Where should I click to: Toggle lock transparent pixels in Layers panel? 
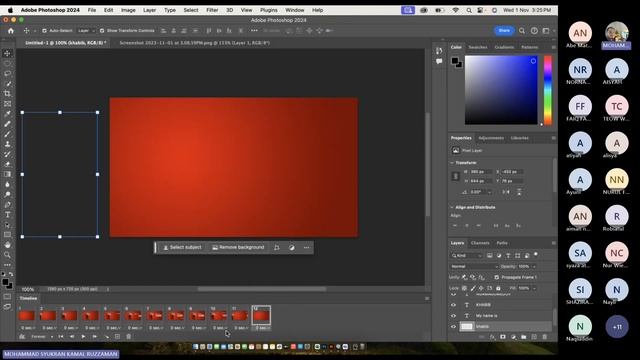(x=464, y=288)
